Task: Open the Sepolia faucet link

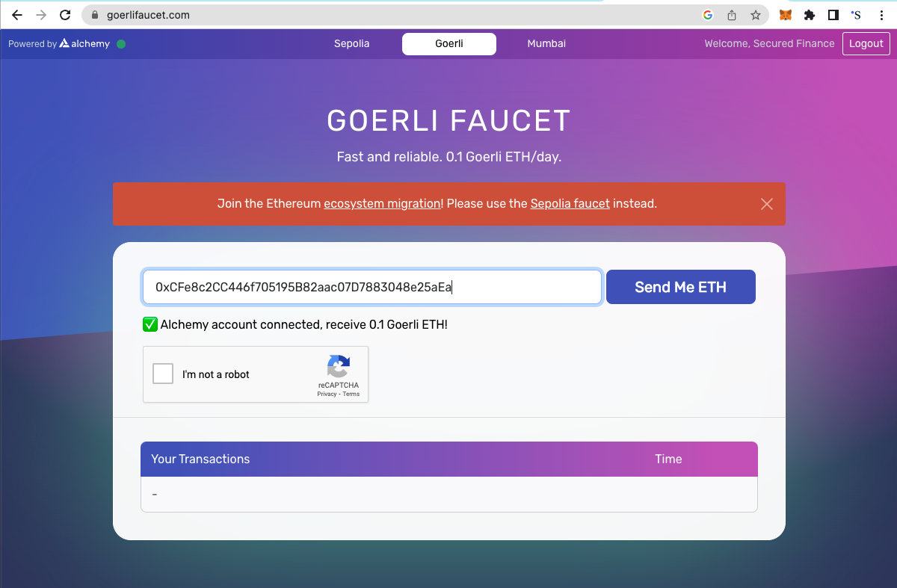Action: coord(570,203)
